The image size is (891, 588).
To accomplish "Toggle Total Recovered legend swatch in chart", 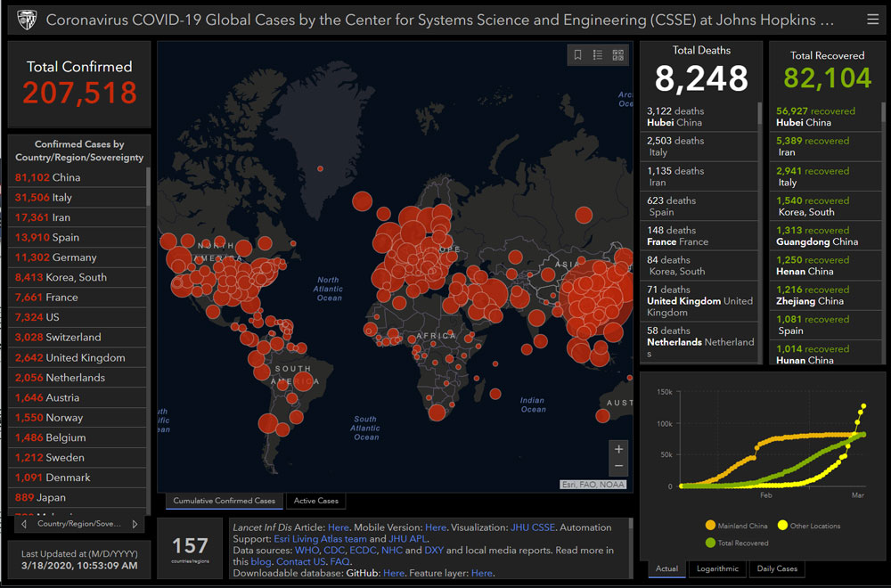I will 710,543.
